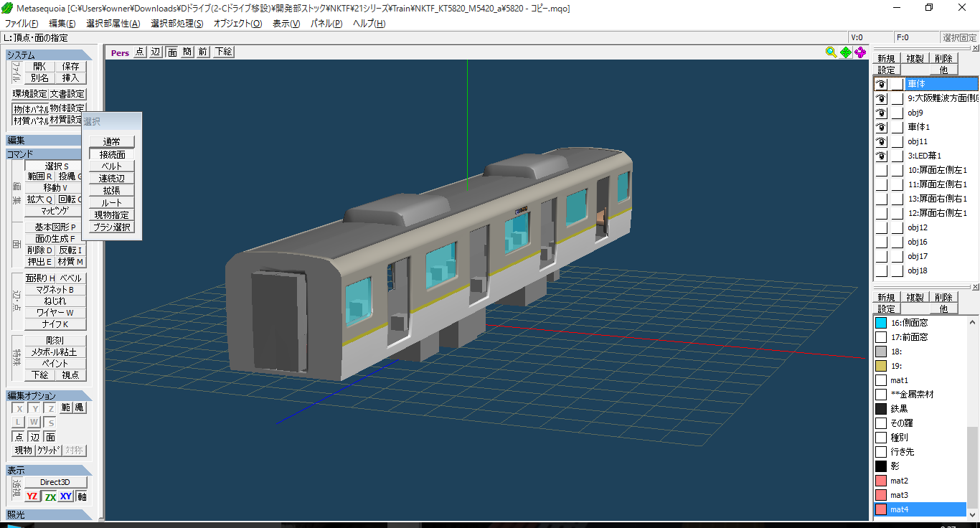Enable Y axis edit constraint
Viewport: 980px width, 528px height.
click(x=34, y=408)
